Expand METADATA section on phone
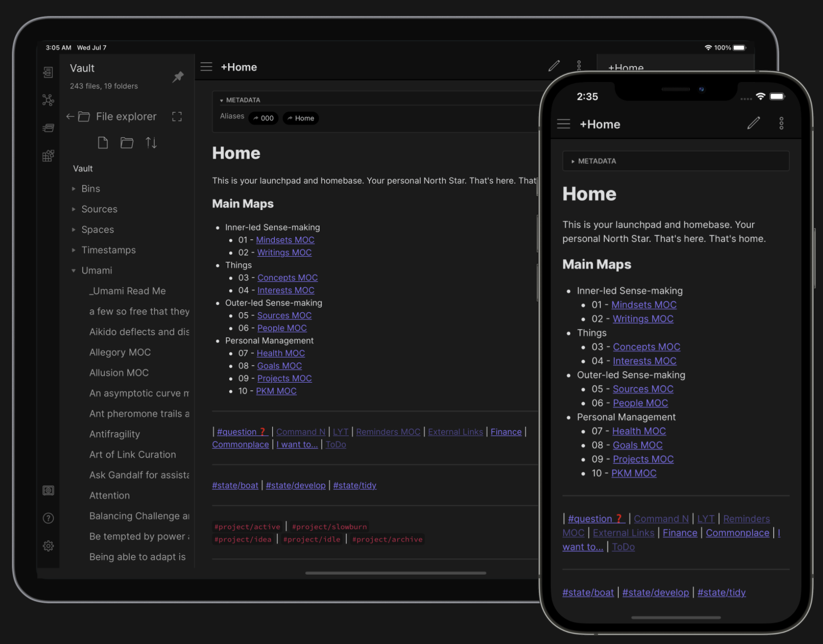 pyautogui.click(x=596, y=161)
